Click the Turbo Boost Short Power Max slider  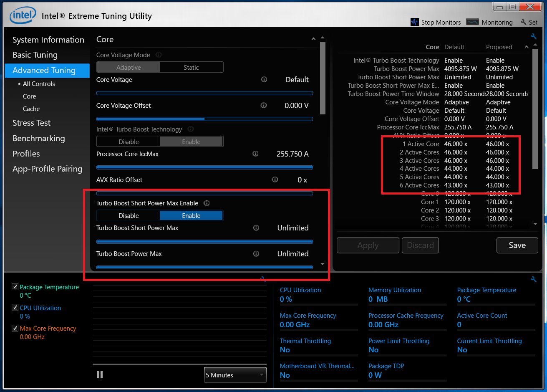[x=204, y=241]
